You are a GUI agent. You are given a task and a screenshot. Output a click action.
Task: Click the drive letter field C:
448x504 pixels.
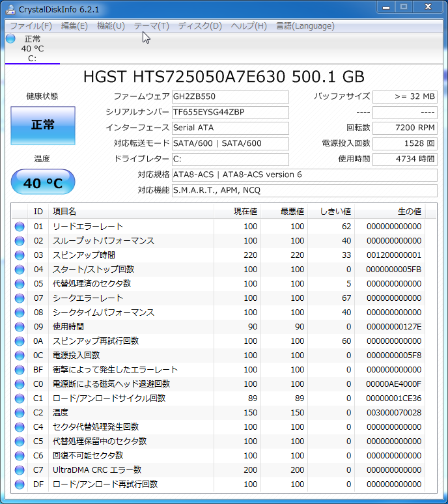(x=230, y=159)
